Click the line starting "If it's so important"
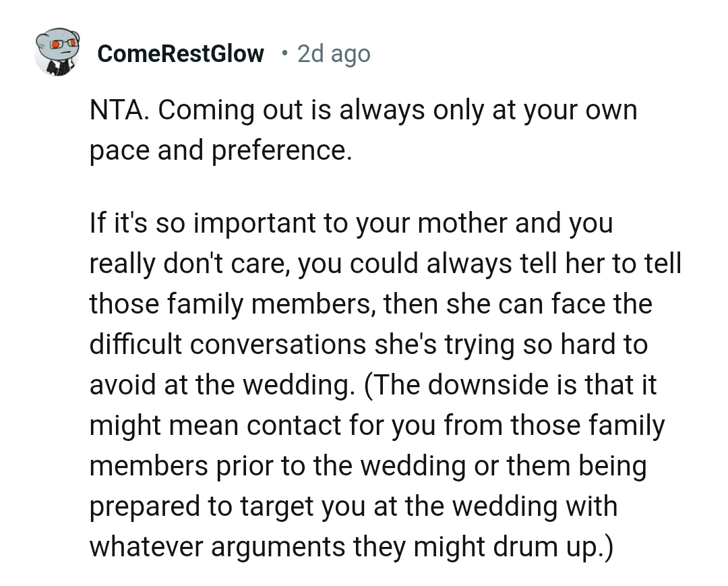The width and height of the screenshot is (728, 586). (351, 223)
